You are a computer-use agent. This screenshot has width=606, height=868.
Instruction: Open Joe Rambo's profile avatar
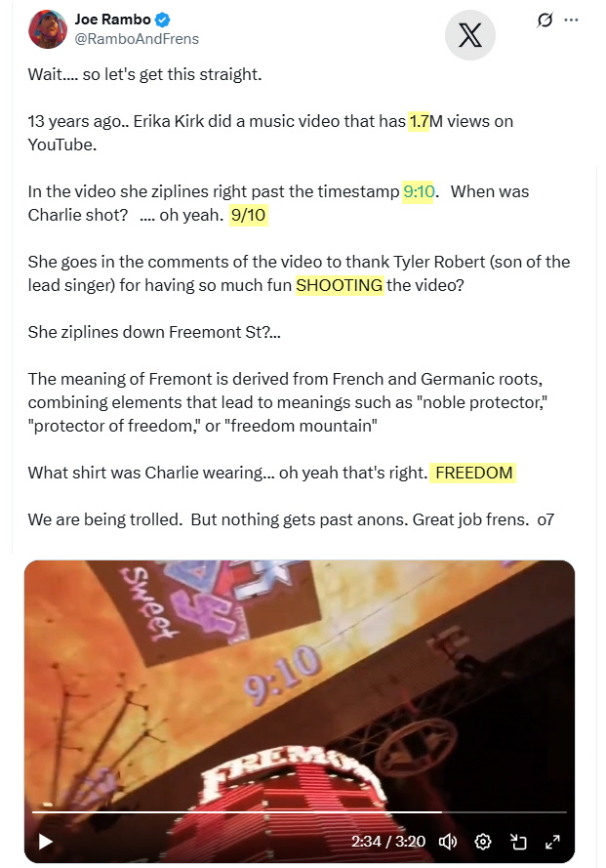[x=48, y=29]
